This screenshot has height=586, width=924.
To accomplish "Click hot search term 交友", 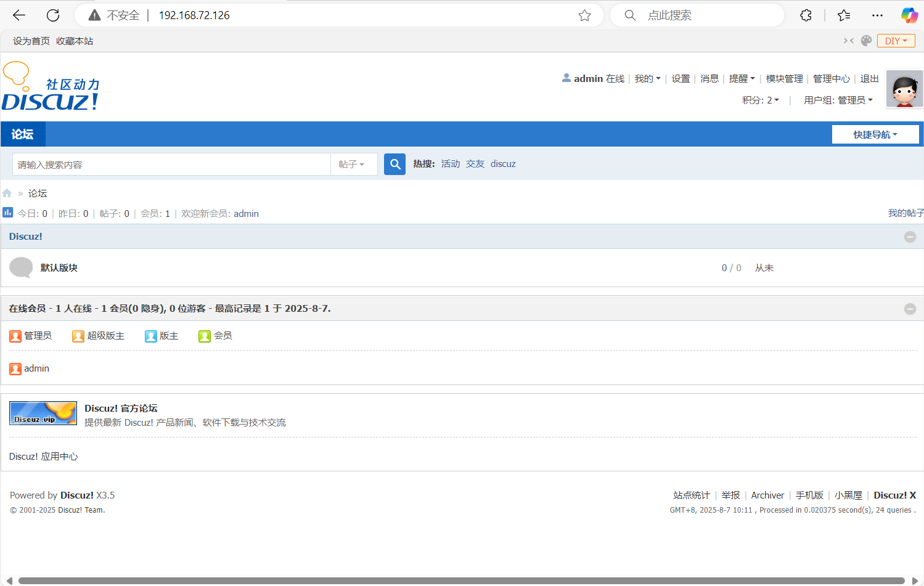I will pos(475,163).
